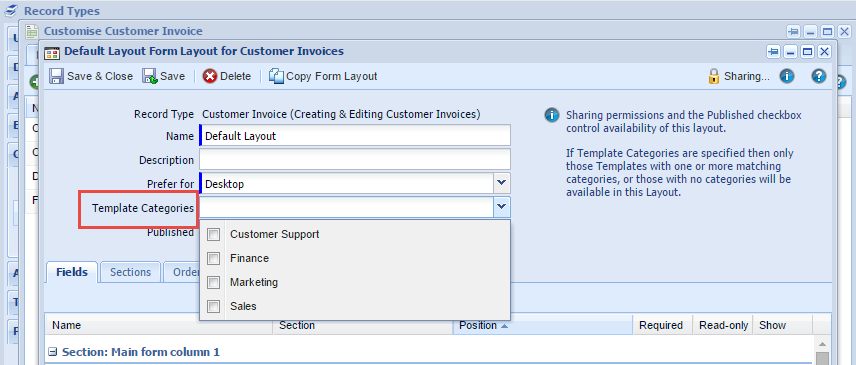Image resolution: width=856 pixels, height=365 pixels.
Task: Pin the Default Layout window
Action: click(x=772, y=52)
